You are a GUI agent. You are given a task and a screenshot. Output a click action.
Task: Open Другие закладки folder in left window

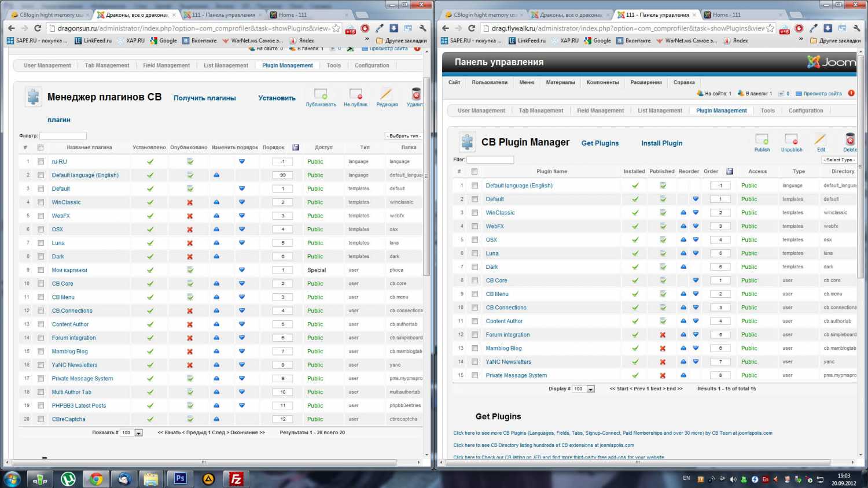pos(401,41)
